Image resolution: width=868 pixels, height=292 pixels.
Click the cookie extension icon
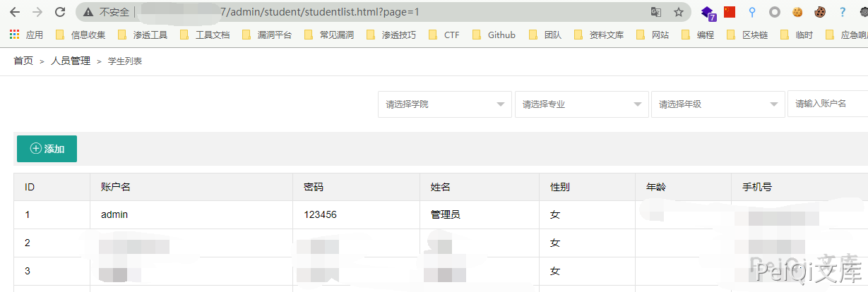[x=797, y=12]
